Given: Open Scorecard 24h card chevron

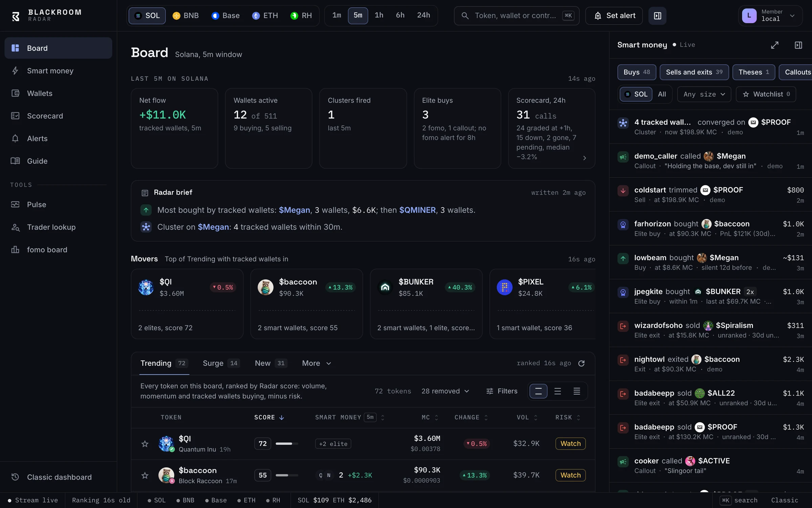Looking at the screenshot, I should pos(584,158).
